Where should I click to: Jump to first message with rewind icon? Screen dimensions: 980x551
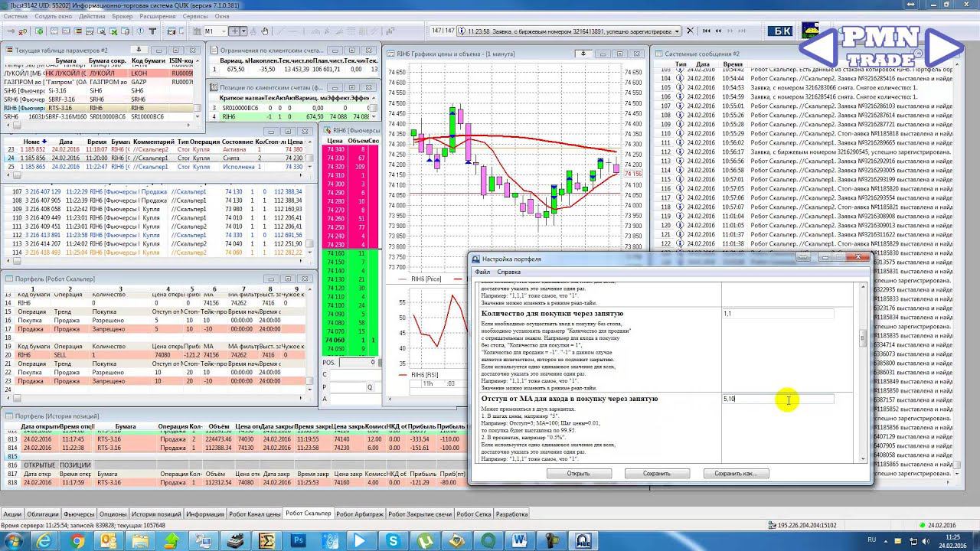[x=705, y=31]
